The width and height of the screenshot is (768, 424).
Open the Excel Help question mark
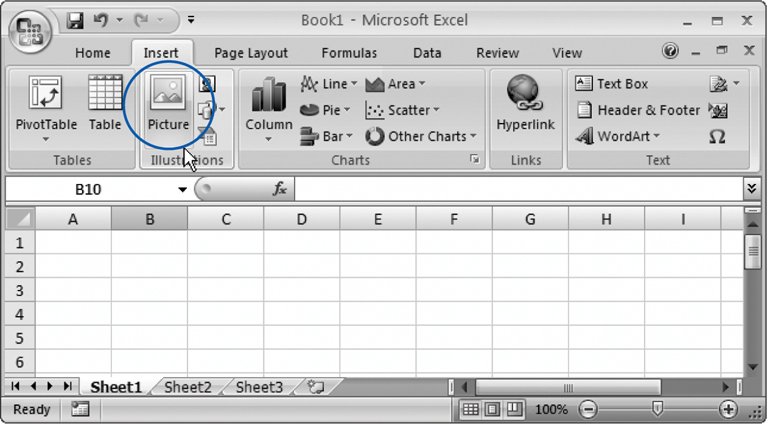pos(670,52)
